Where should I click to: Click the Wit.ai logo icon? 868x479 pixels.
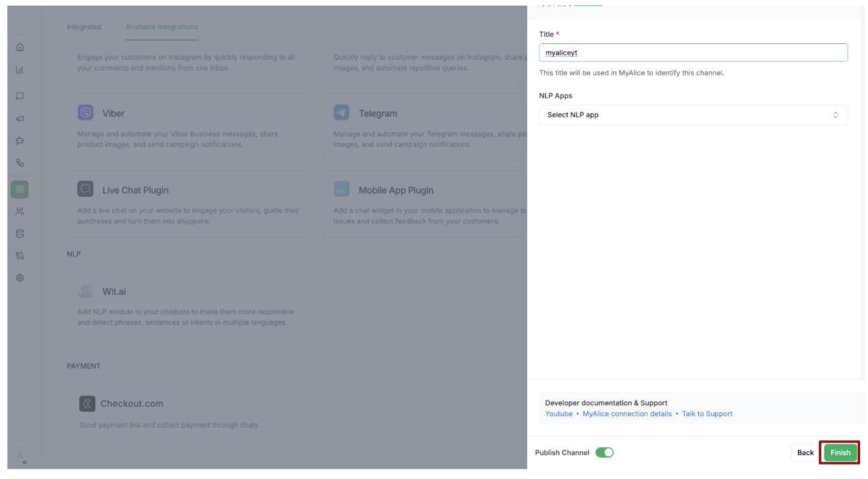point(86,291)
